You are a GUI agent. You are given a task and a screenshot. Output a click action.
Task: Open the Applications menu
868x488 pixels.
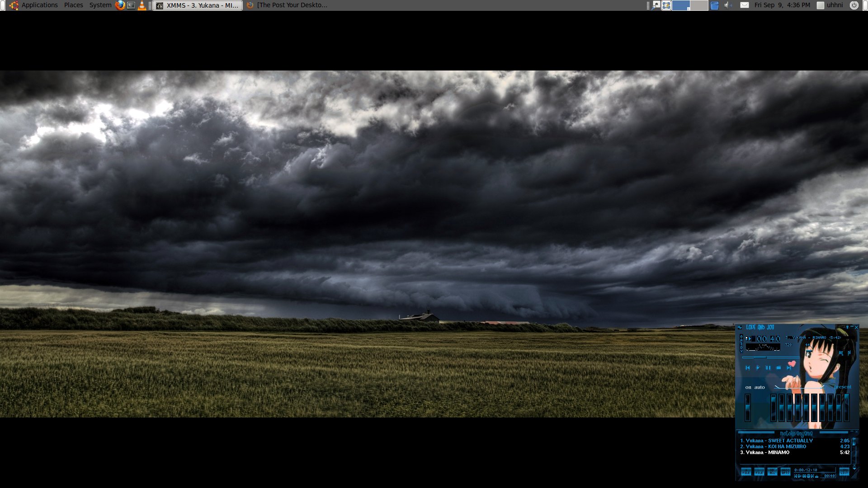(x=39, y=5)
